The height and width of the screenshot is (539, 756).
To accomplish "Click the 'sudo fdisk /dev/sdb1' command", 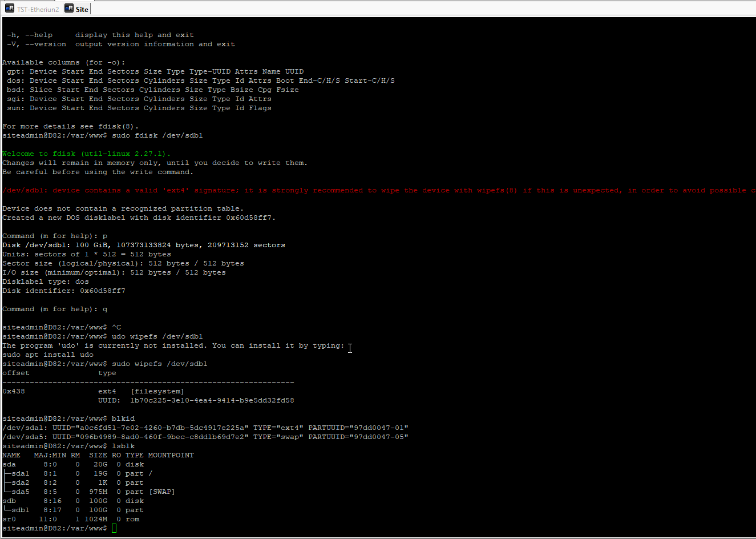I will [157, 135].
